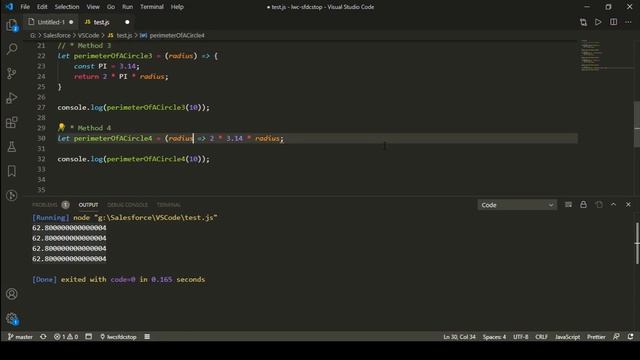Open the Testing flask view
The width and height of the screenshot is (640, 360).
12,147
